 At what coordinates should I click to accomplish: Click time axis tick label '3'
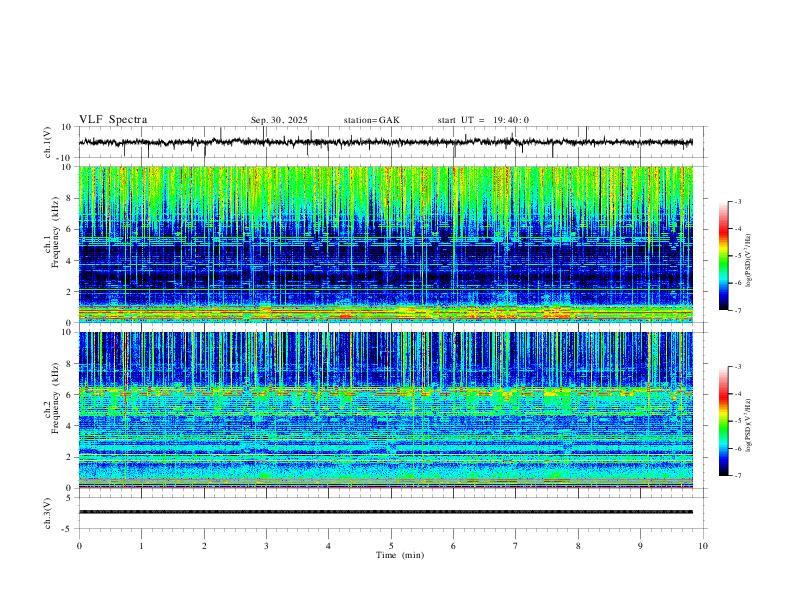(x=266, y=546)
